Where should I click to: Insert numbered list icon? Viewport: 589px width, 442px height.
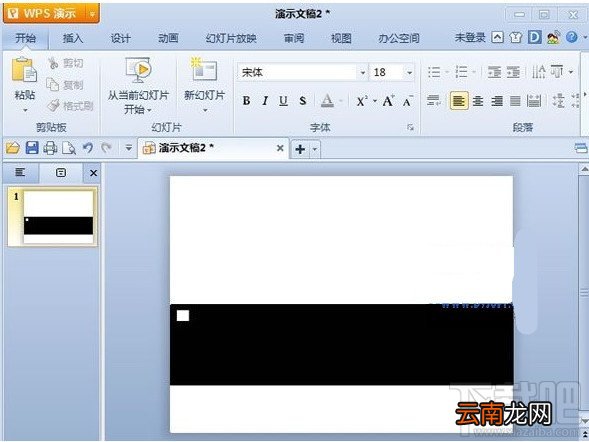tap(461, 72)
